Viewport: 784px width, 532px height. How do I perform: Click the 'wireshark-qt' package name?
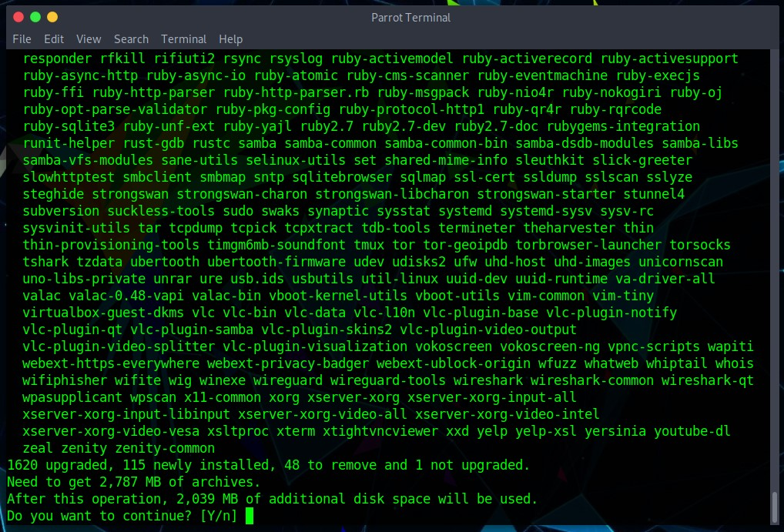(707, 380)
